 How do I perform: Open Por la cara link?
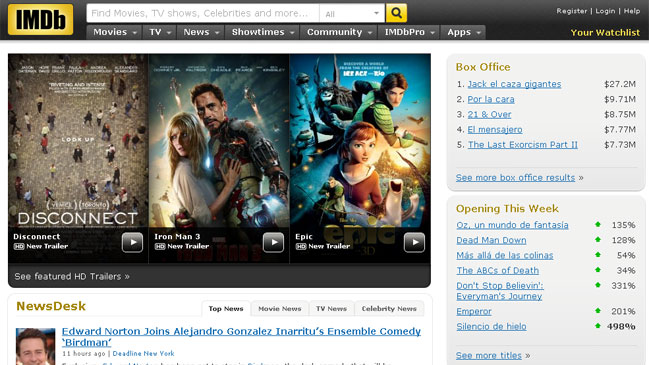coord(491,99)
